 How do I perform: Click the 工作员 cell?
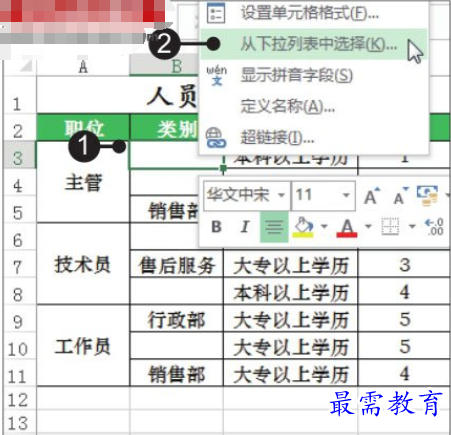[x=83, y=346]
